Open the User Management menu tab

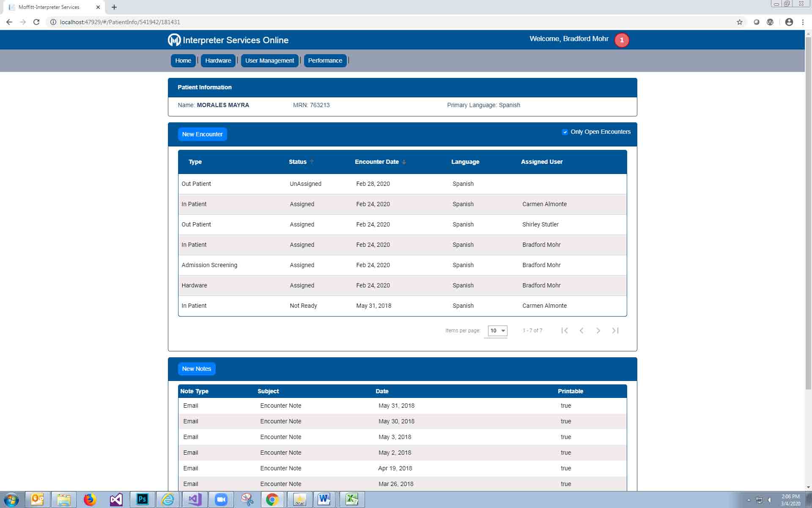click(x=269, y=61)
